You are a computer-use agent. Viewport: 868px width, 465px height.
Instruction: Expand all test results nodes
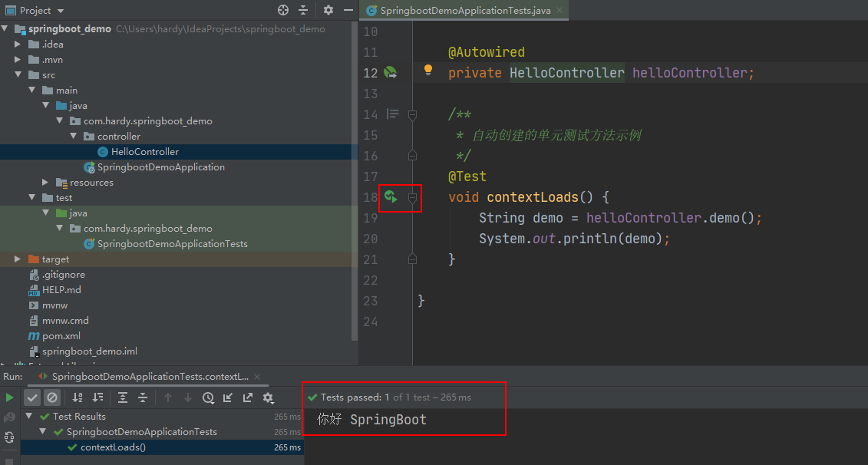coord(123,397)
